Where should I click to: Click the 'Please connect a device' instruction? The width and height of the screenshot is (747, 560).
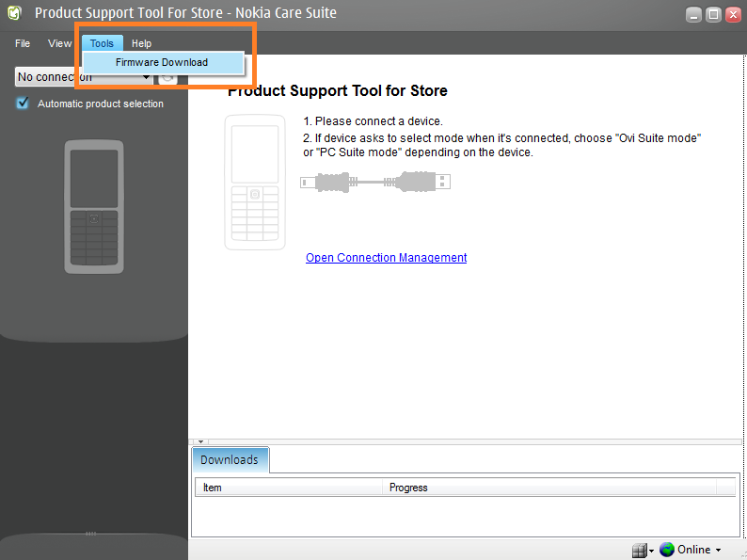point(373,121)
